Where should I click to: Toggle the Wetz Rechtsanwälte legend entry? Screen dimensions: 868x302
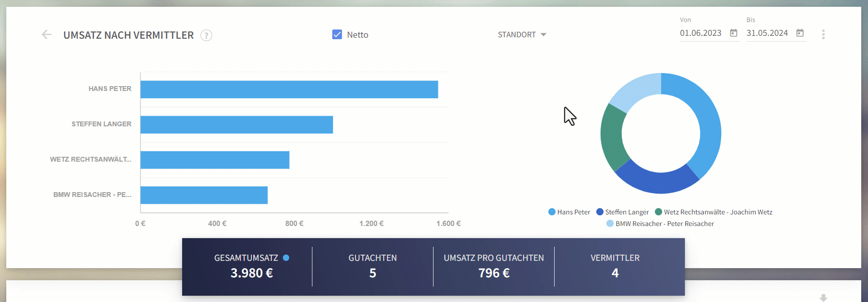pos(713,212)
